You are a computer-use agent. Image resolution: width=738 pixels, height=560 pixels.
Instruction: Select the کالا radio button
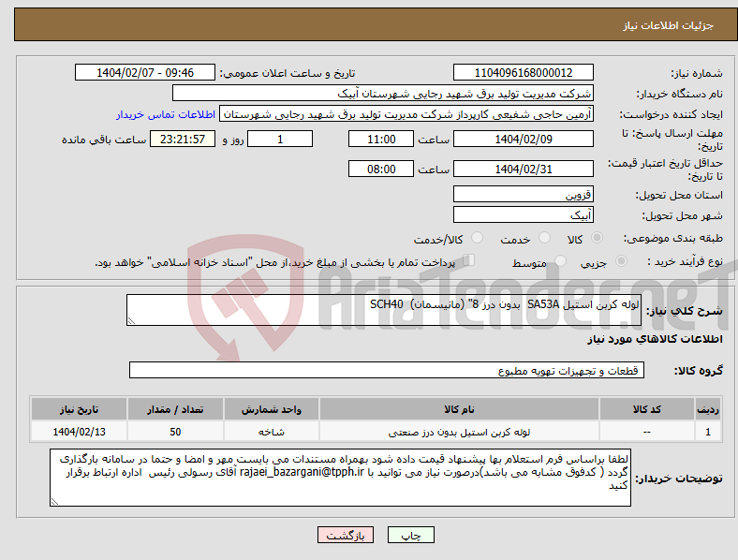(597, 238)
